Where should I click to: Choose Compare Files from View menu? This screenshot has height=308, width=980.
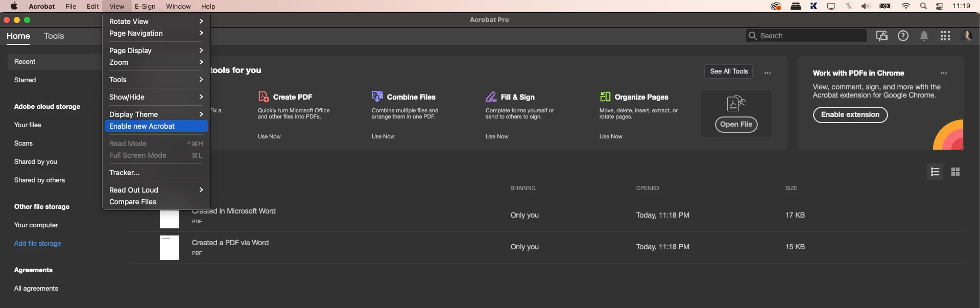156,202
